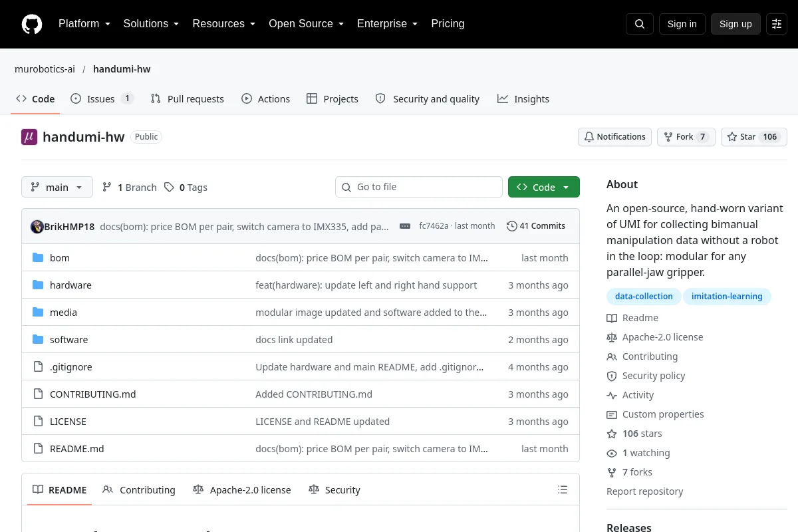
Task: View 106 stars link
Action: (634, 434)
